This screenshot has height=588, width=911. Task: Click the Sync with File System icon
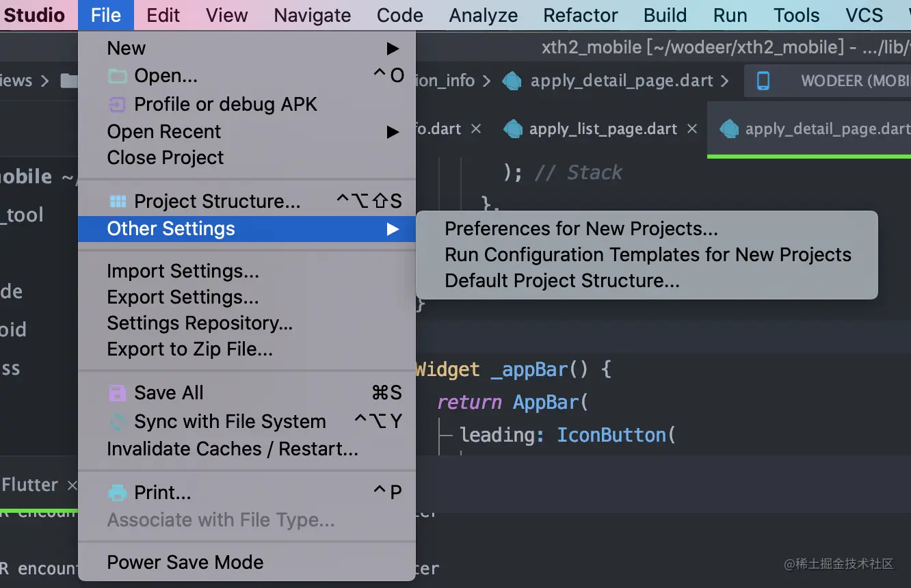[118, 422]
